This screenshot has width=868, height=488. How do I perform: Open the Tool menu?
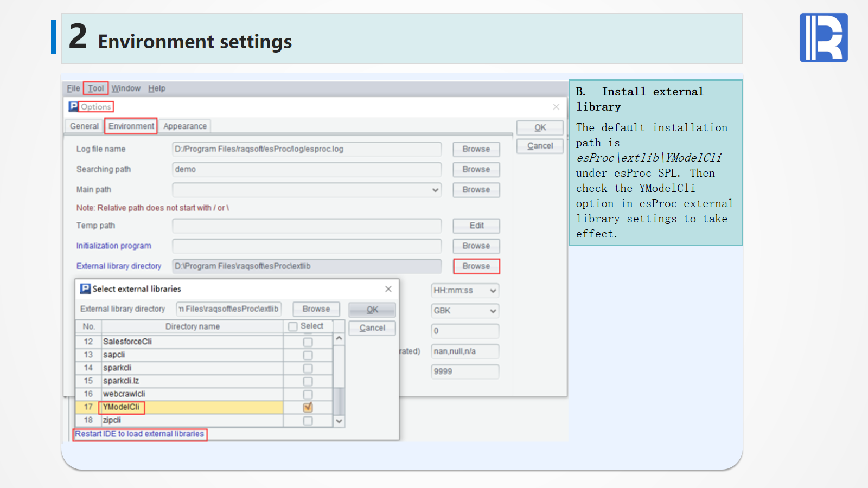click(x=95, y=88)
